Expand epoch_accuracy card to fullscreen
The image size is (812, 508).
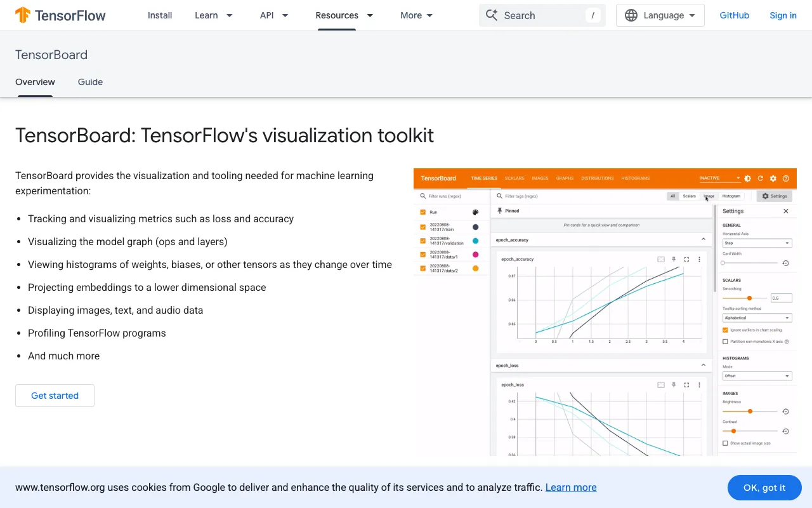(x=686, y=260)
